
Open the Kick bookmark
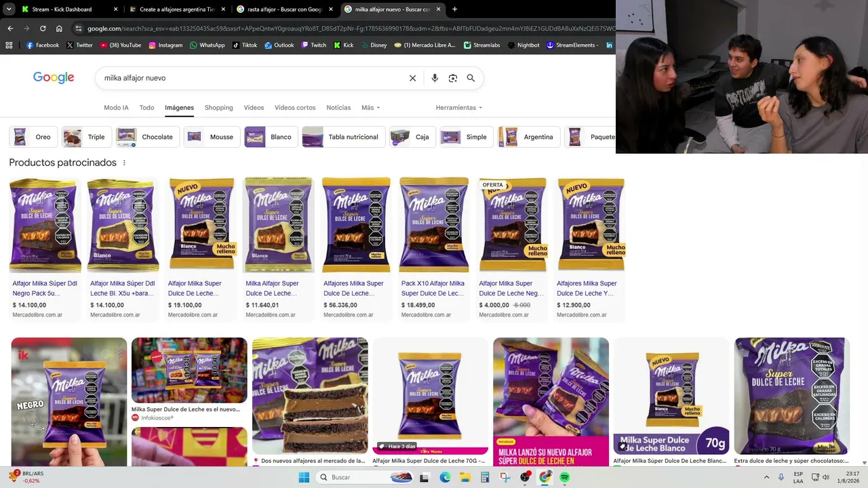click(x=343, y=45)
